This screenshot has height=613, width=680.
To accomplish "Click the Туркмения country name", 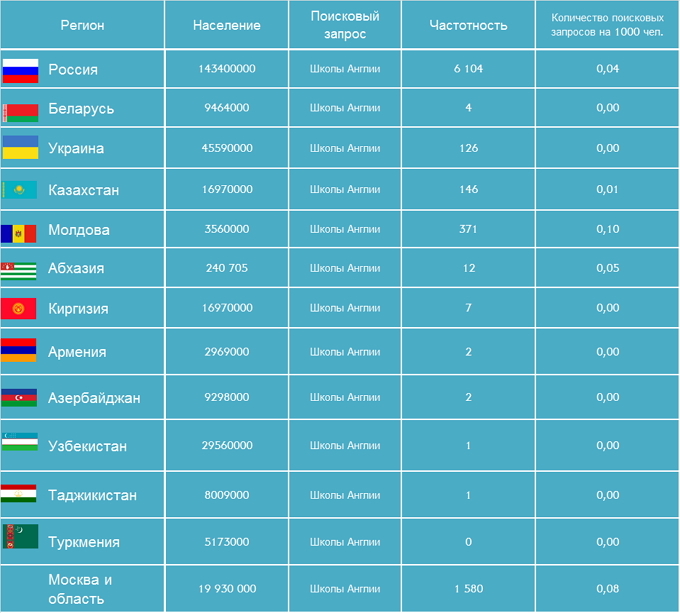I will [x=84, y=542].
